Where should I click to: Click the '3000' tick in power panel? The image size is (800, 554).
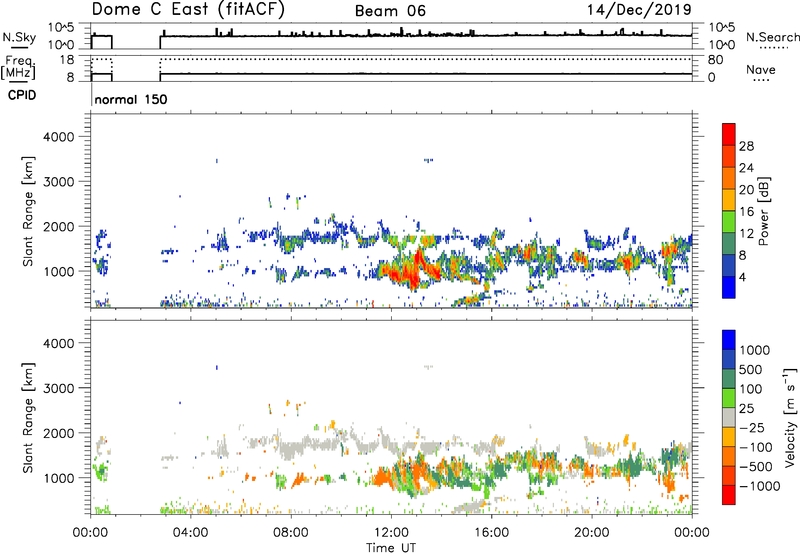[x=58, y=182]
